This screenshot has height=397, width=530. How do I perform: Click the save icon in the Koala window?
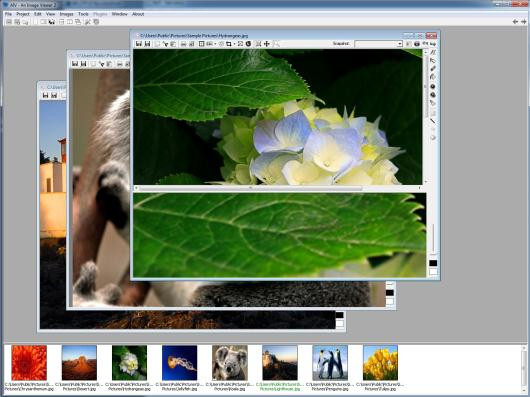click(75, 64)
